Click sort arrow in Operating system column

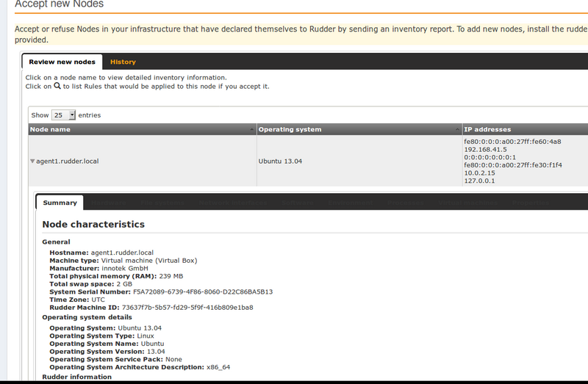point(457,129)
